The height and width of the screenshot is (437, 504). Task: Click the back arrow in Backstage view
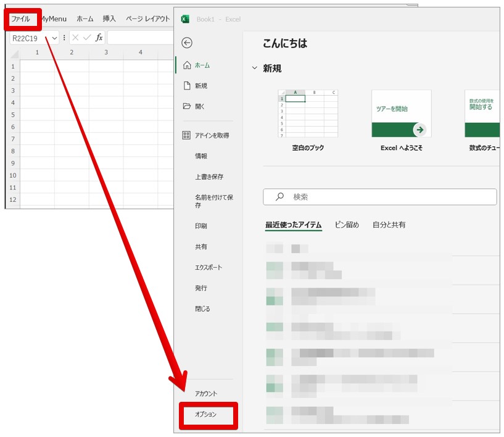tap(187, 43)
